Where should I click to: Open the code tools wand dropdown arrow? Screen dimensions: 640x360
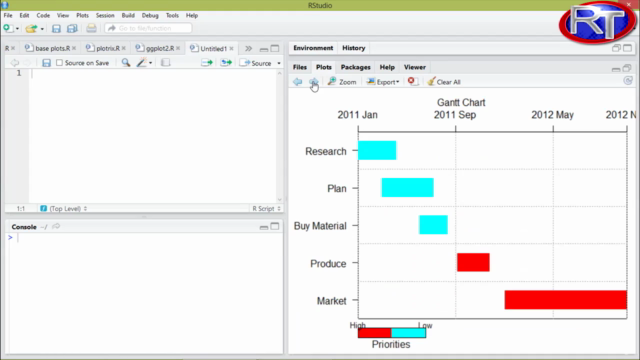151,63
